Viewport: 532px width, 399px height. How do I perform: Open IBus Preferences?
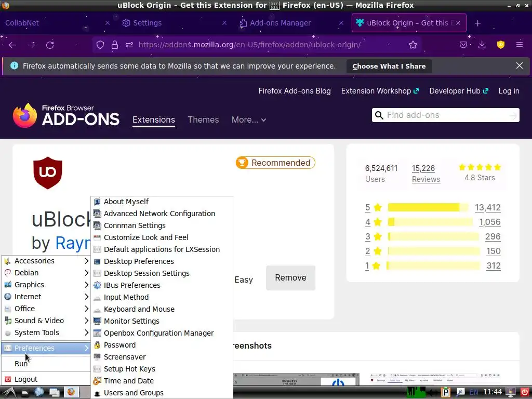(x=162, y=285)
